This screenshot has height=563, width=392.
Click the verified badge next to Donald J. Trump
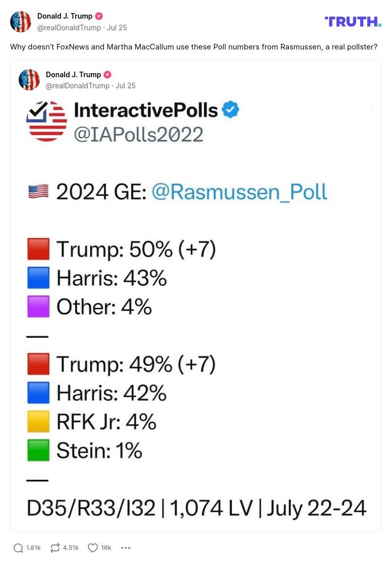click(99, 16)
